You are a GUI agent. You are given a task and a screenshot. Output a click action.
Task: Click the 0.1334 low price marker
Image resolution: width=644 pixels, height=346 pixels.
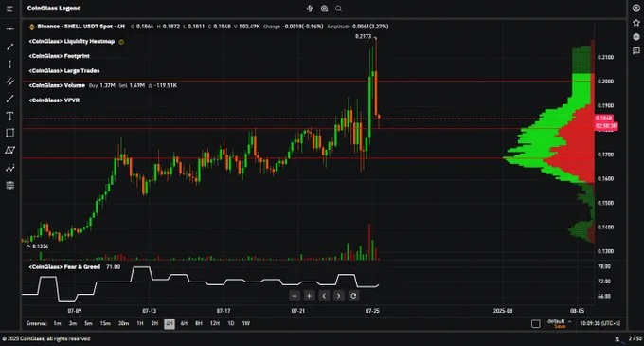coord(40,246)
